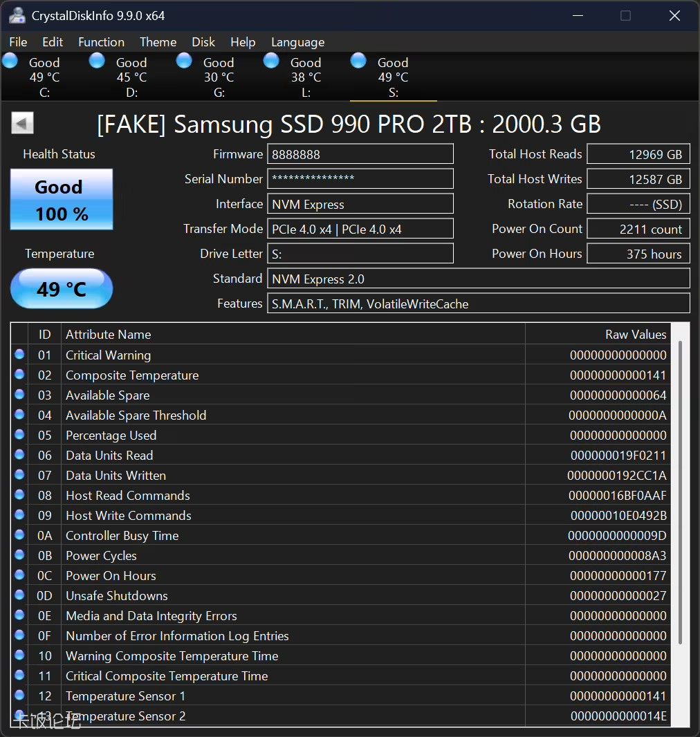Screen dimensions: 700x737
Task: Click the Firmware field showing 8888888
Action: point(360,154)
